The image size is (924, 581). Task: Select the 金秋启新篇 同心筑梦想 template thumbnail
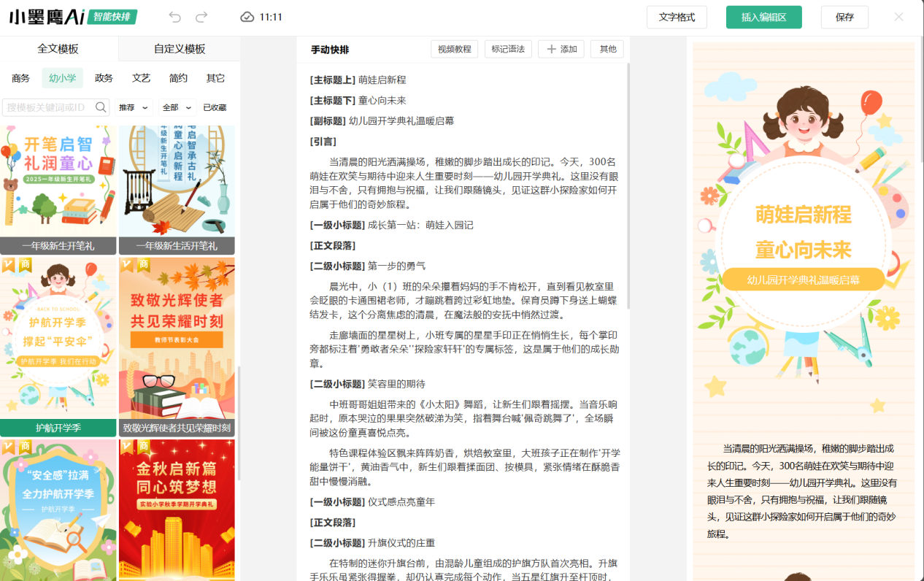[177, 509]
